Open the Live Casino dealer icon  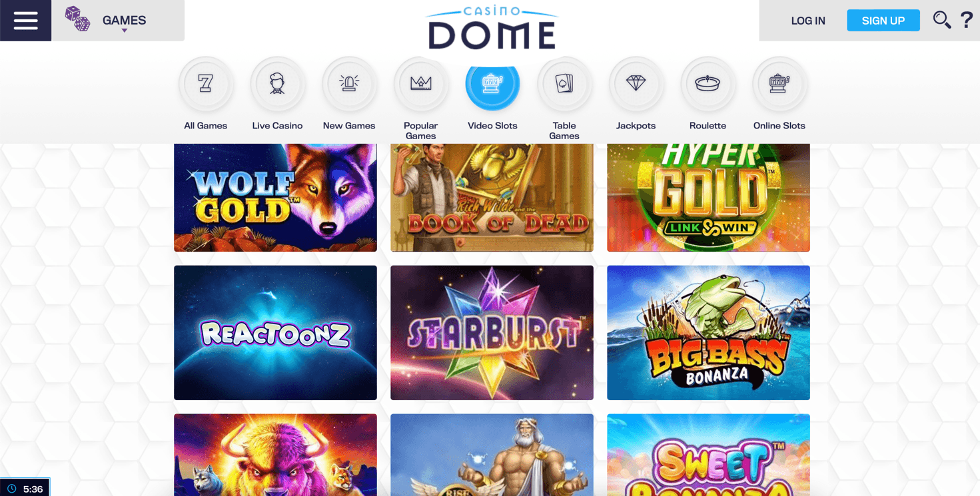[277, 83]
